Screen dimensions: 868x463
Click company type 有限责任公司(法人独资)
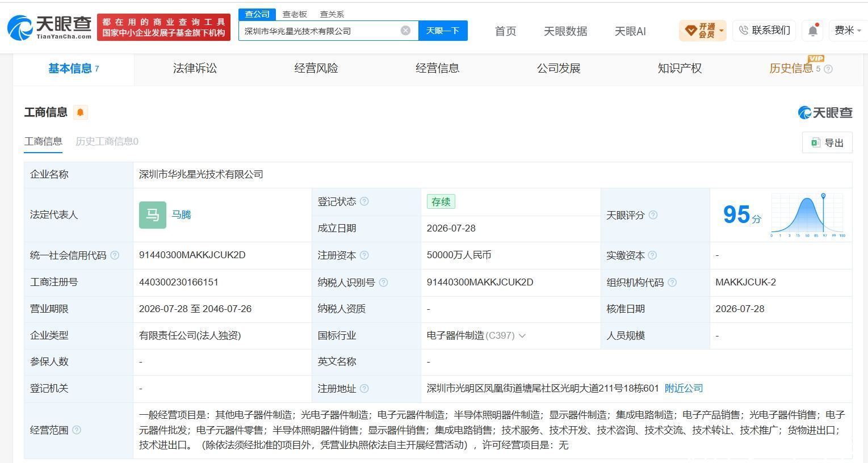point(190,336)
